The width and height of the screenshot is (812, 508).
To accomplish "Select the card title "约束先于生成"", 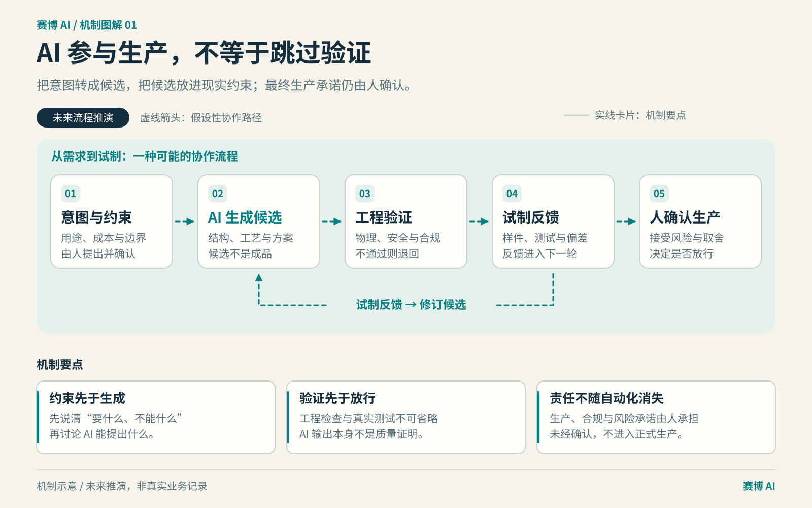I will (x=87, y=398).
